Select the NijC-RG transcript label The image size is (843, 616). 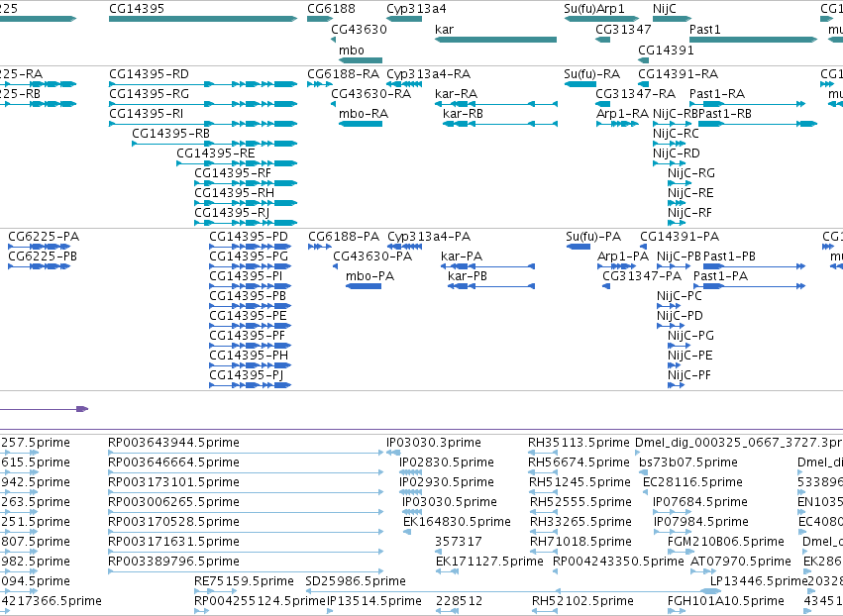(x=691, y=173)
